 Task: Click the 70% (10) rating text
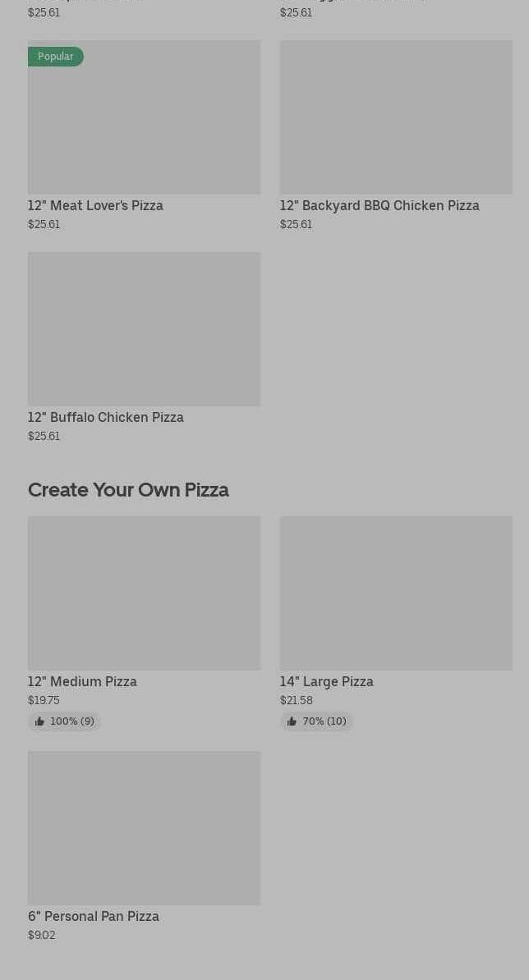point(324,721)
